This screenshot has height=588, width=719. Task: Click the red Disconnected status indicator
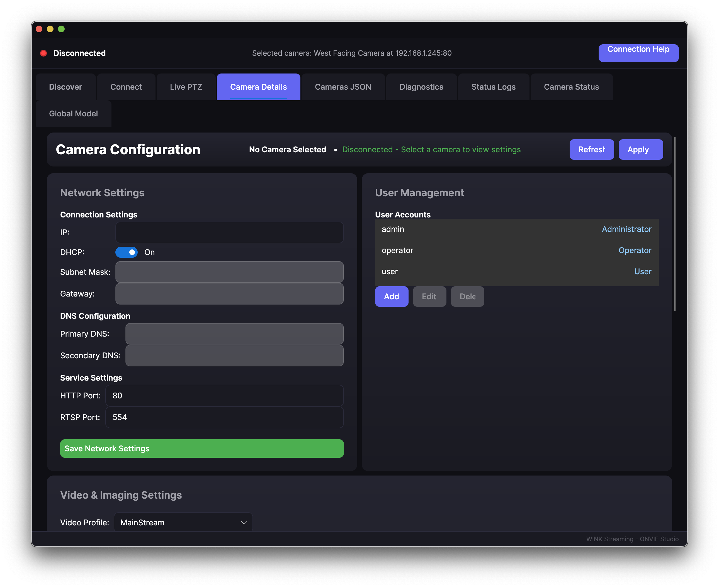(43, 53)
